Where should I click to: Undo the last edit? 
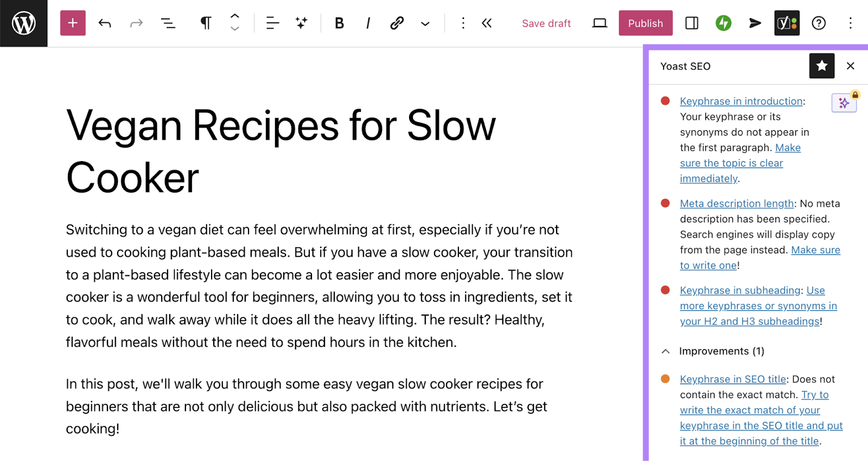pyautogui.click(x=105, y=23)
